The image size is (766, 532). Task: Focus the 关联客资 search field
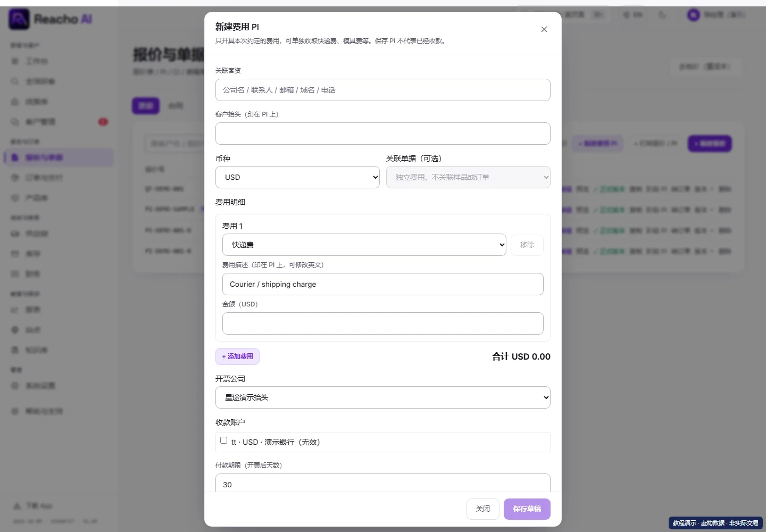383,90
